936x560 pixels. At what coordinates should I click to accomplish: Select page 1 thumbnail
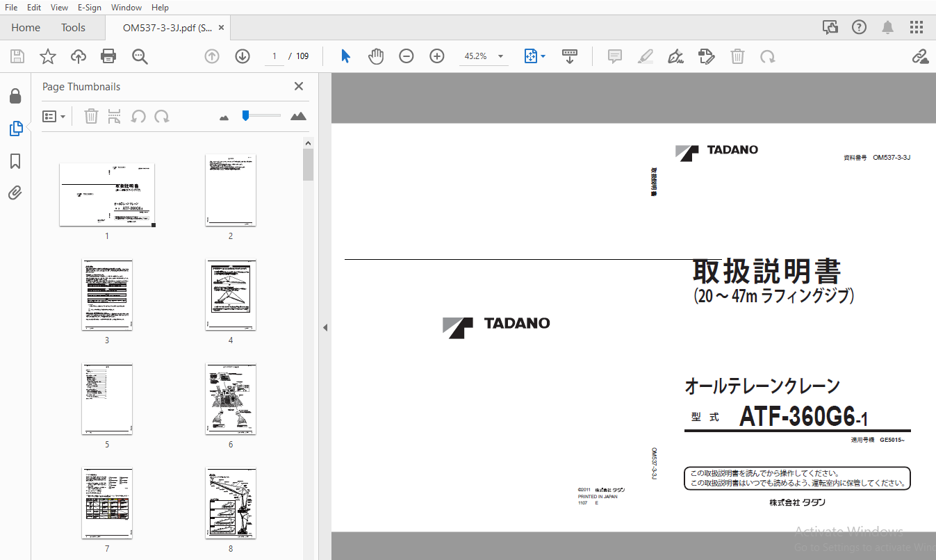tap(107, 195)
